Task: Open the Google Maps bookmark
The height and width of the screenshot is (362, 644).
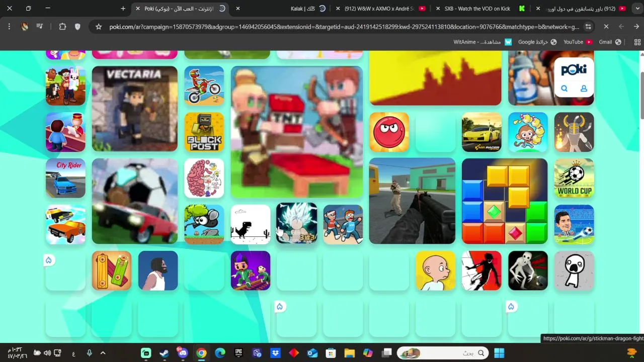Action: pos(537,42)
